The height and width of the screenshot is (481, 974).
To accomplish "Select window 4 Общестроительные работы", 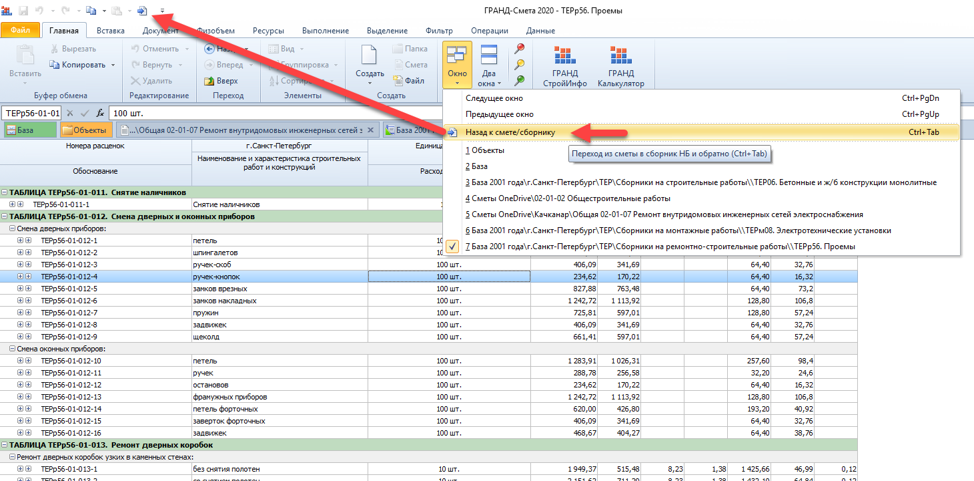I will point(702,199).
